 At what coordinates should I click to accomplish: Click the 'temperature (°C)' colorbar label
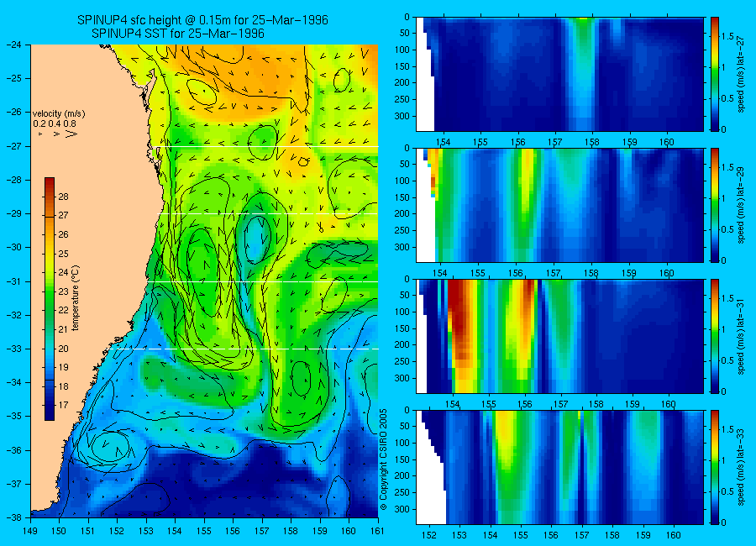click(76, 297)
